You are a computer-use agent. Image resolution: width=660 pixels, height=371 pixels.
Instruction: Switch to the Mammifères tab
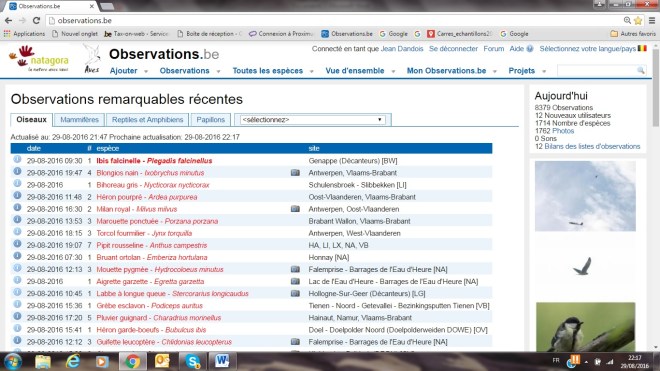79,120
